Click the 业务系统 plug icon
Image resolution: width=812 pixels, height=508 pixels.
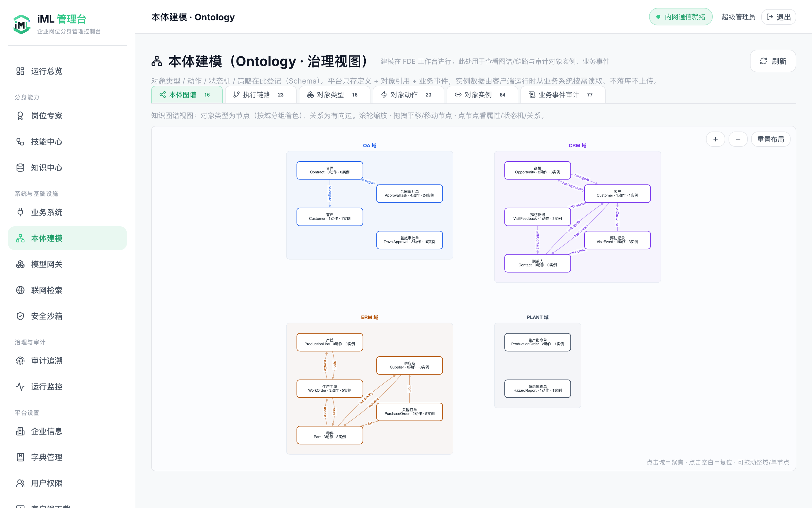tap(20, 212)
